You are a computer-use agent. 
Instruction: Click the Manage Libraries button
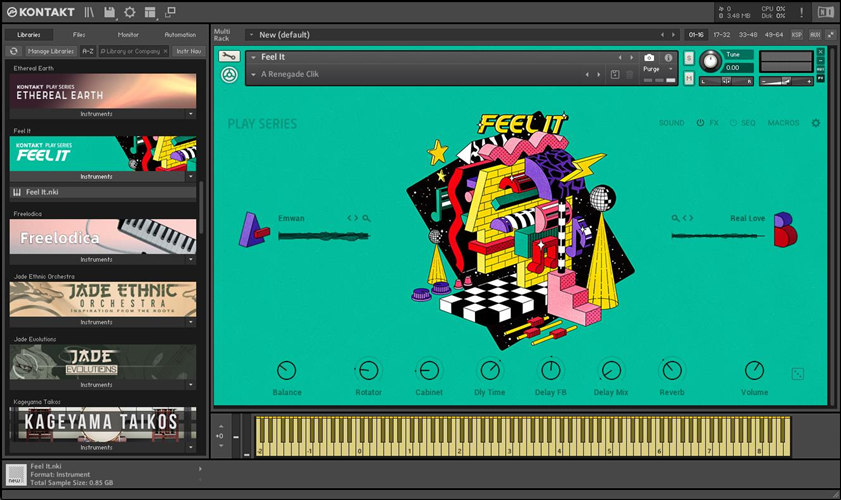click(51, 50)
